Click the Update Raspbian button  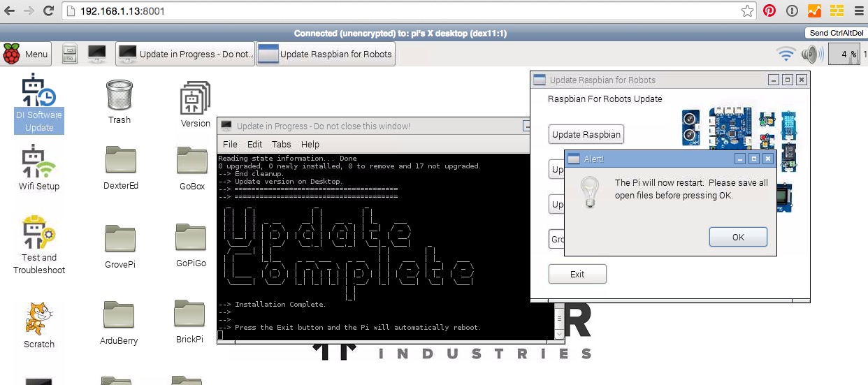[x=586, y=134]
